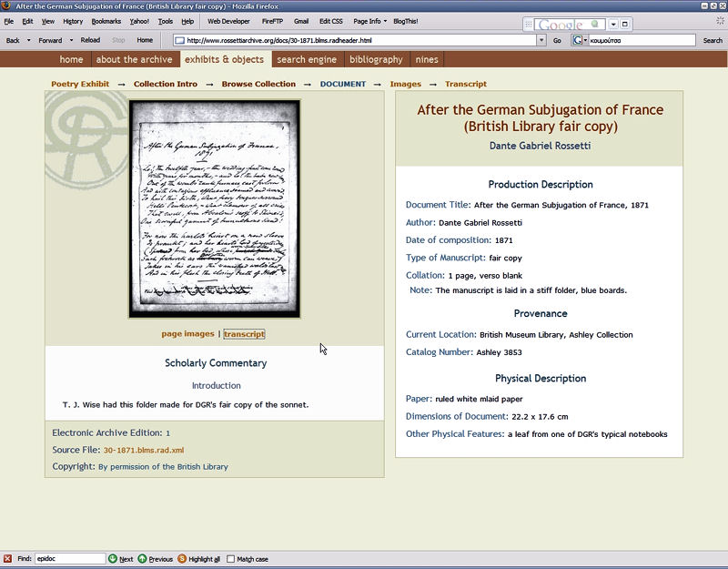The image size is (728, 569).
Task: Open the URL bar history dropdown
Action: click(x=541, y=40)
